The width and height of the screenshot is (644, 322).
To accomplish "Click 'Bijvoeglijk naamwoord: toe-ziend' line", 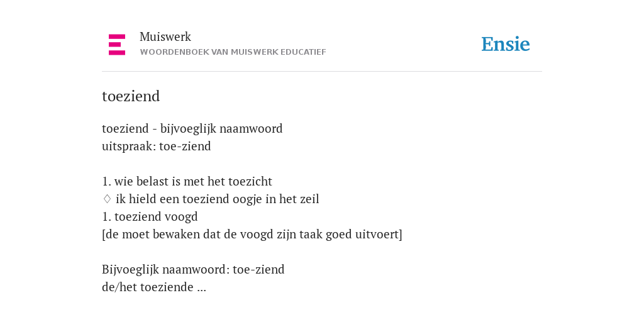I will click(x=193, y=270).
